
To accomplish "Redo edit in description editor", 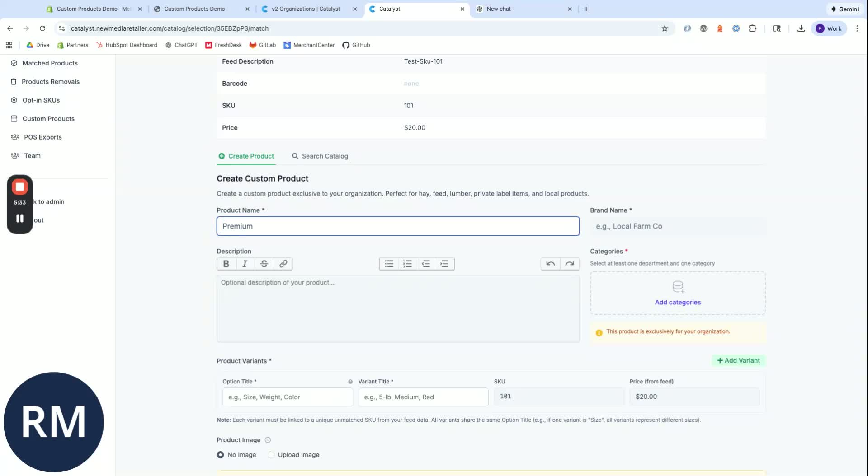I will (x=570, y=264).
